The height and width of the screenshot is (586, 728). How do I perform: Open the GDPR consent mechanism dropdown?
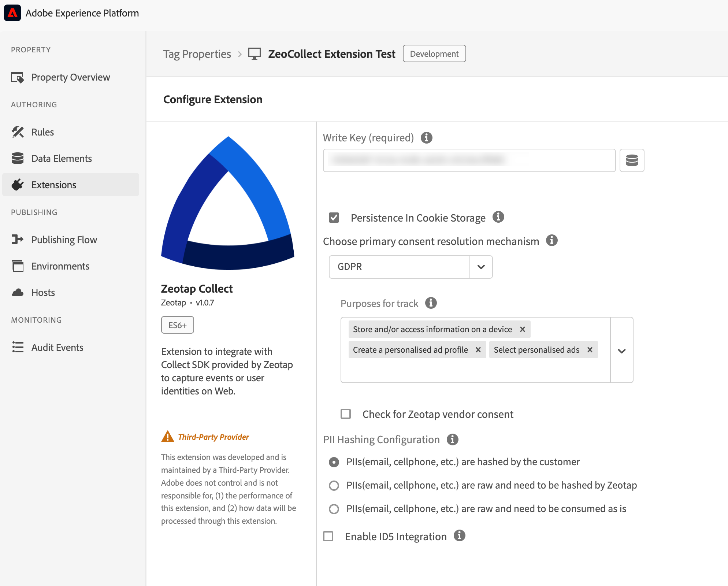click(x=481, y=267)
